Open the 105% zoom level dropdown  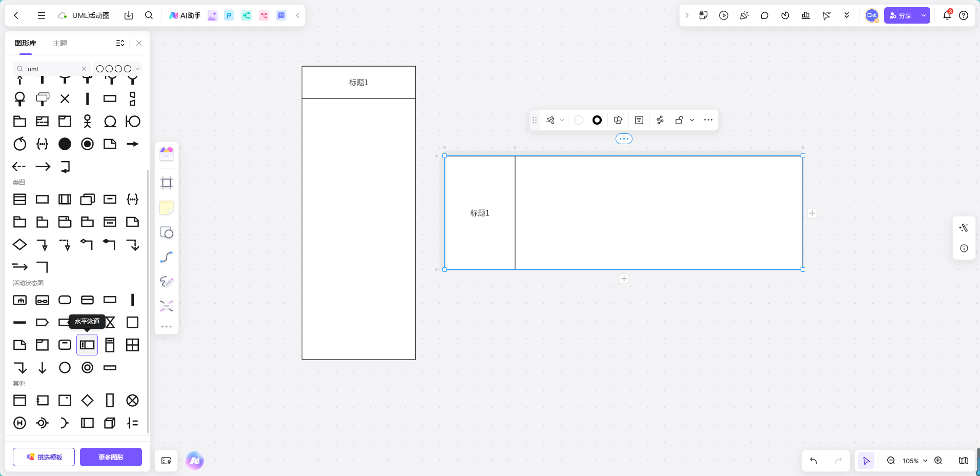coord(915,461)
